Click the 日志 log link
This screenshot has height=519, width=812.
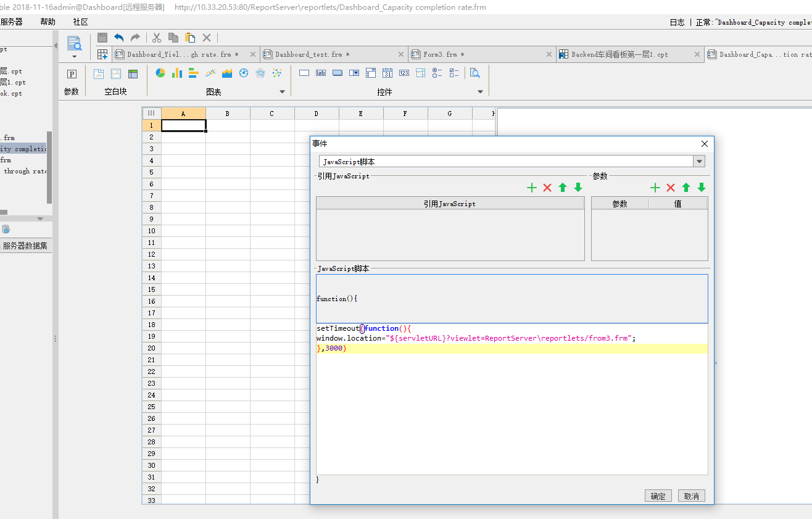(677, 22)
